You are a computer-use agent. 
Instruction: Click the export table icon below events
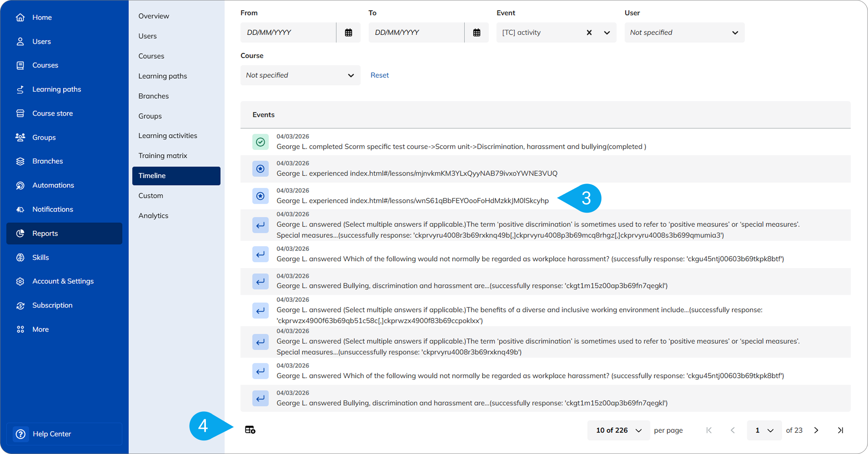pyautogui.click(x=250, y=430)
